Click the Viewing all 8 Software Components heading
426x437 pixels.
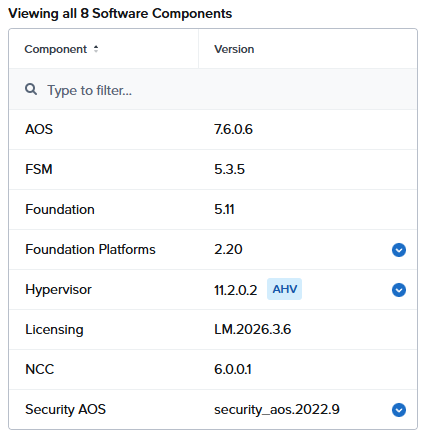coord(120,14)
